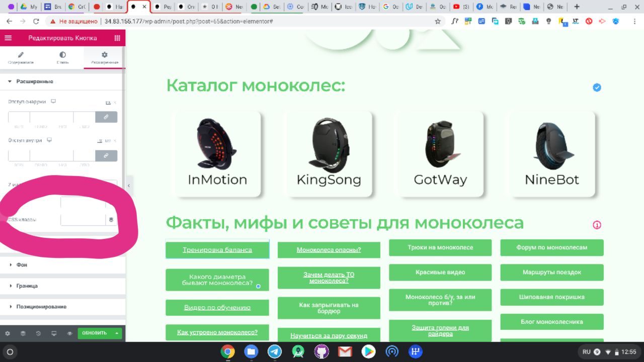Select the Каталог моноколес: heading
The width and height of the screenshot is (644, 362).
point(256,86)
